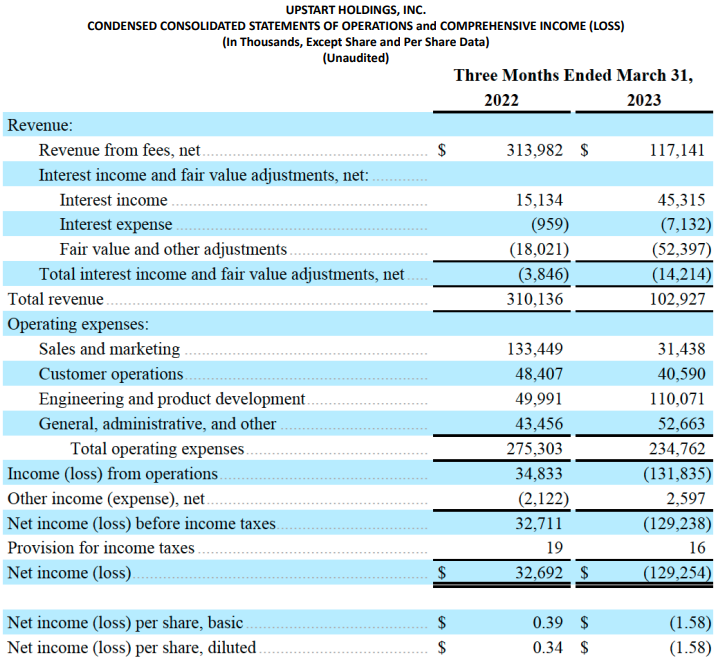
Task: Select interest income value 45,315
Action: (681, 200)
